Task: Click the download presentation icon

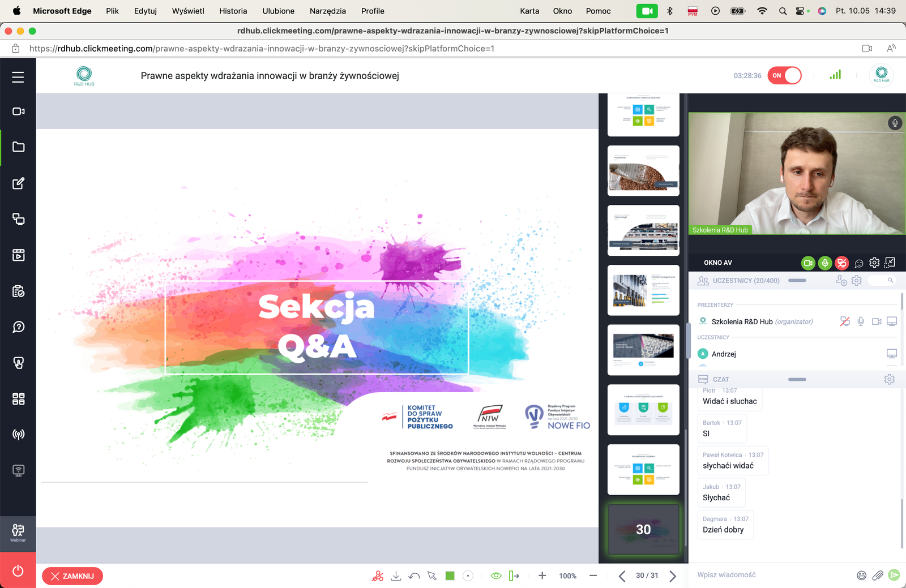Action: point(396,576)
